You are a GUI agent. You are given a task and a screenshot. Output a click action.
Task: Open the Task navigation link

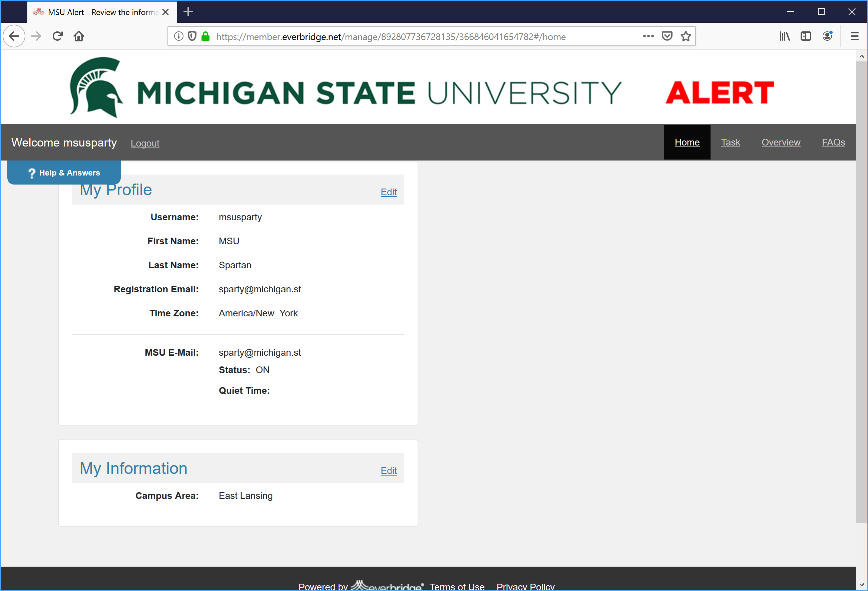(x=731, y=142)
